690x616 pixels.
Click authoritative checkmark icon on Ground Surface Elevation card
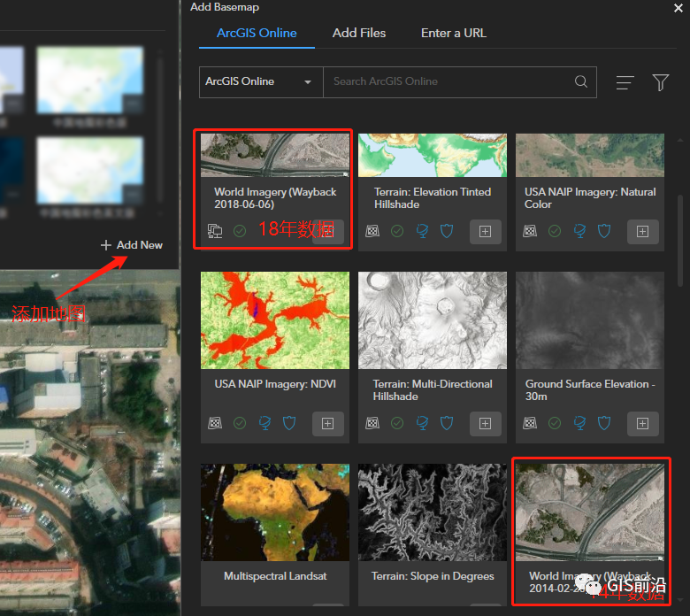click(x=555, y=423)
